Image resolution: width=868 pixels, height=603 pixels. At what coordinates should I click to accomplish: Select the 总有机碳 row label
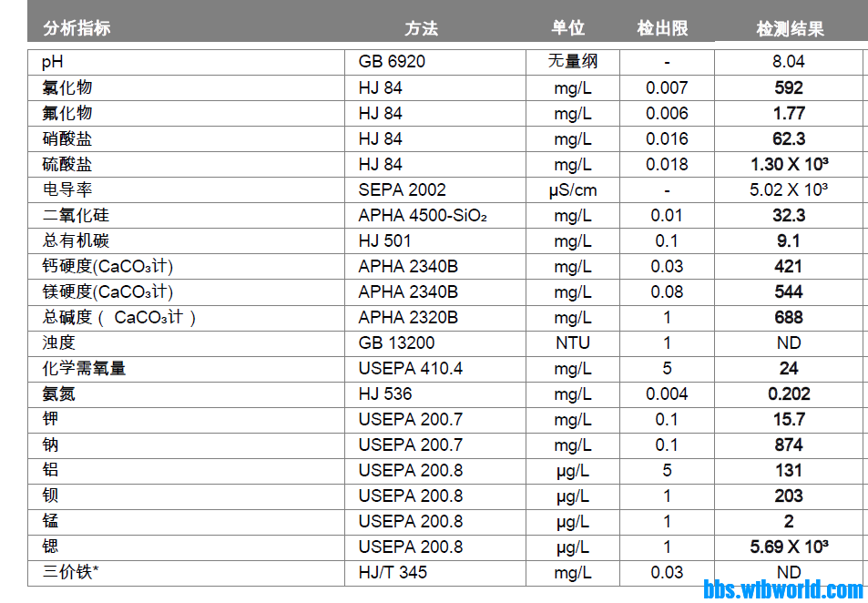[x=76, y=241]
